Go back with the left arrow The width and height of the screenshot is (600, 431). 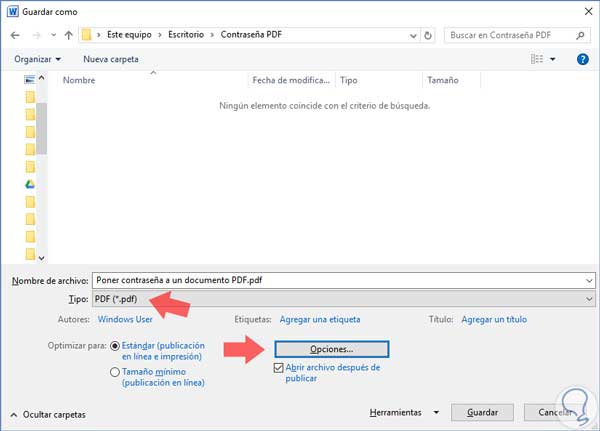15,36
